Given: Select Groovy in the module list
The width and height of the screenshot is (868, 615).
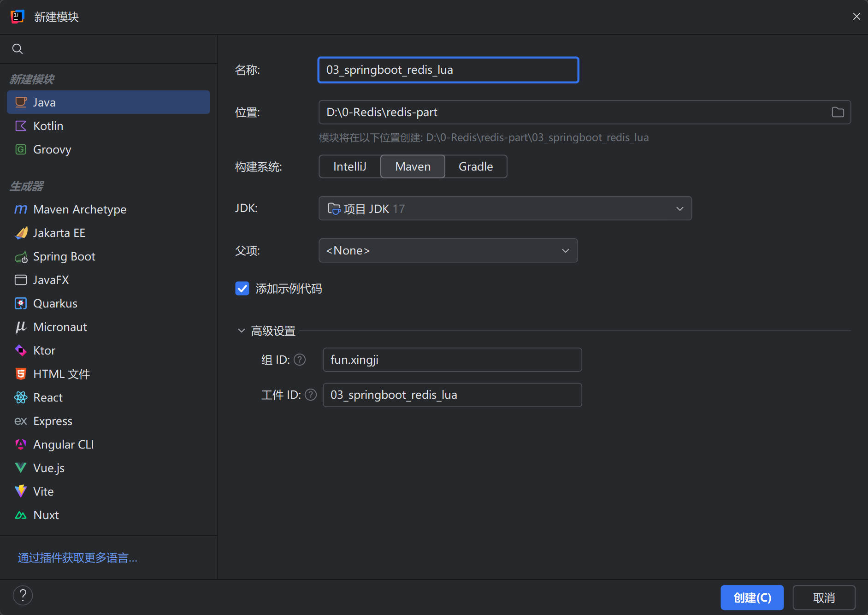Looking at the screenshot, I should pos(109,149).
